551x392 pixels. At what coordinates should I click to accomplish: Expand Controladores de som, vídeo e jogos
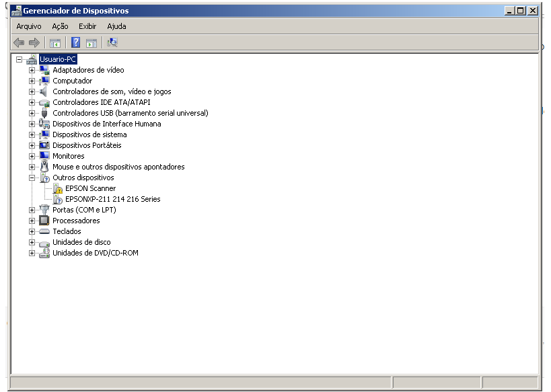(x=32, y=91)
